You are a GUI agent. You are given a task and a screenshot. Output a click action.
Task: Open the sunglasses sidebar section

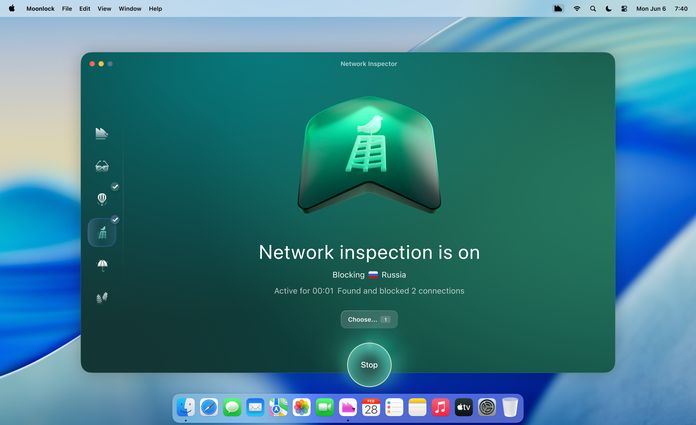pyautogui.click(x=102, y=166)
